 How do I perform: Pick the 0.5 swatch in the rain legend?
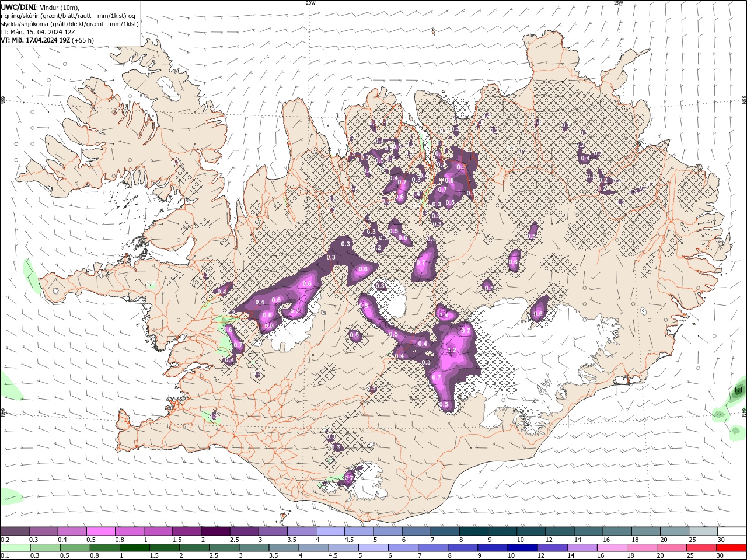pyautogui.click(x=75, y=547)
